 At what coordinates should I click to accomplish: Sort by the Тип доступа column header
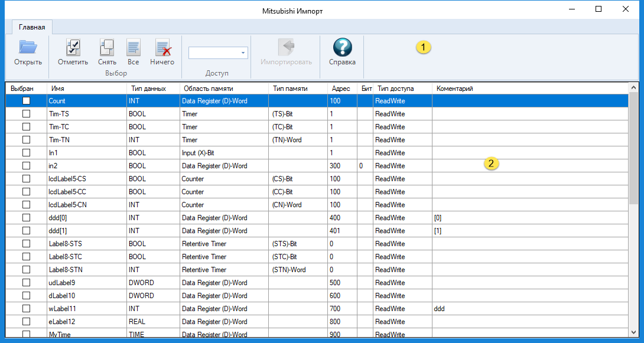[x=402, y=89]
